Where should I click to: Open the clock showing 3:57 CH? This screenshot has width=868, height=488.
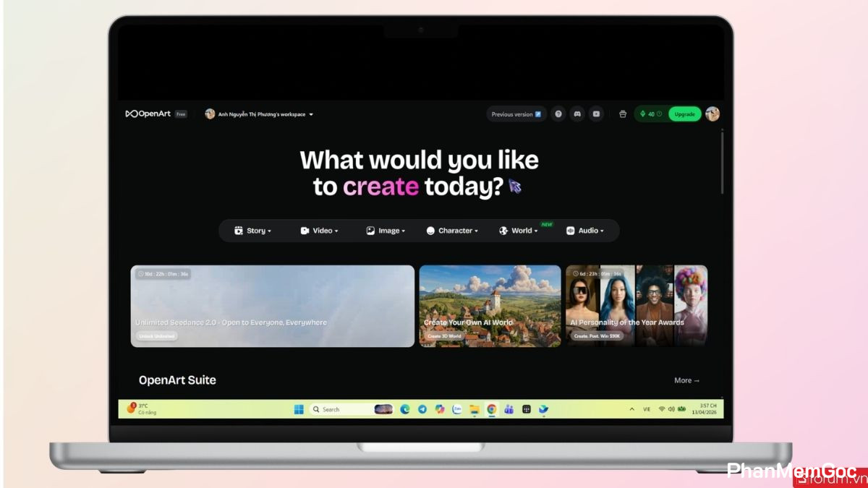click(705, 409)
